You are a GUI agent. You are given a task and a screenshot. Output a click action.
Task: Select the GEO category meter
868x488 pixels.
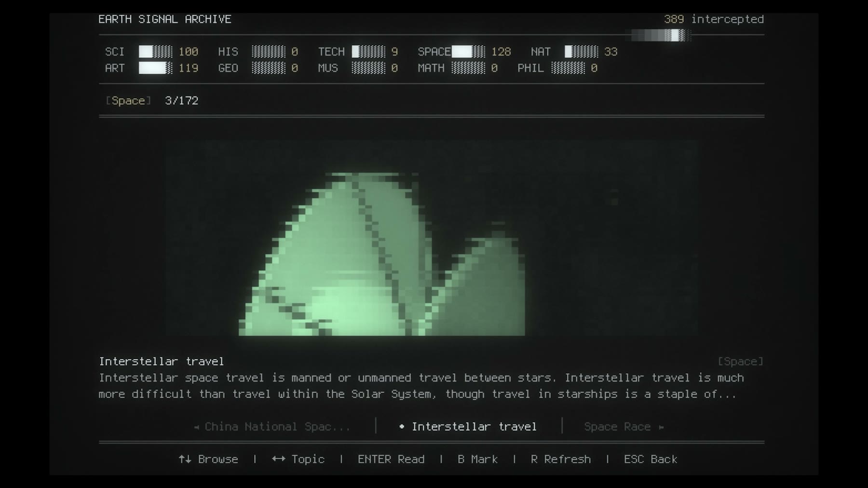(269, 68)
